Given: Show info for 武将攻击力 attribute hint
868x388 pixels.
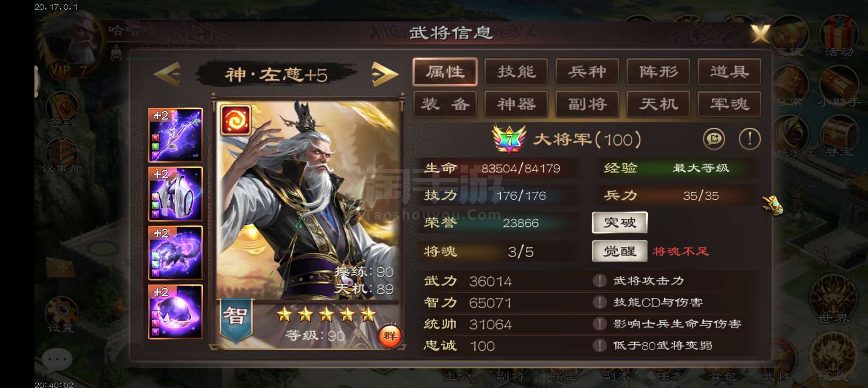Looking at the screenshot, I should (599, 281).
